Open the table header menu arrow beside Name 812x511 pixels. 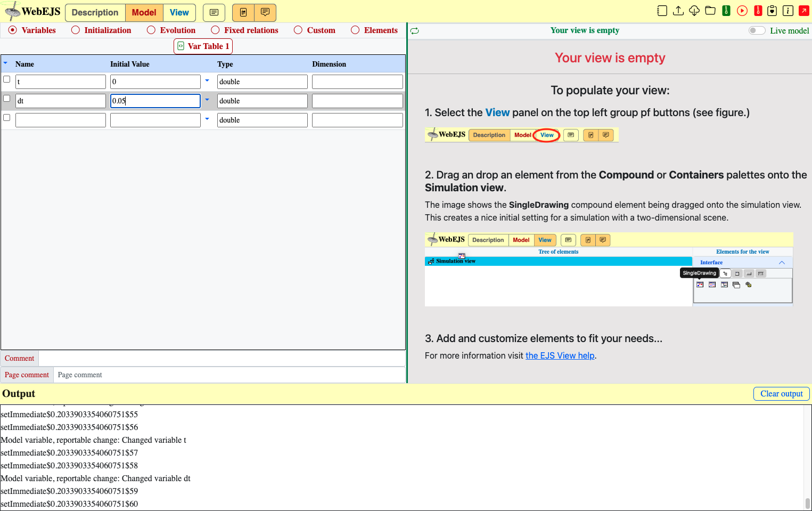click(x=5, y=63)
